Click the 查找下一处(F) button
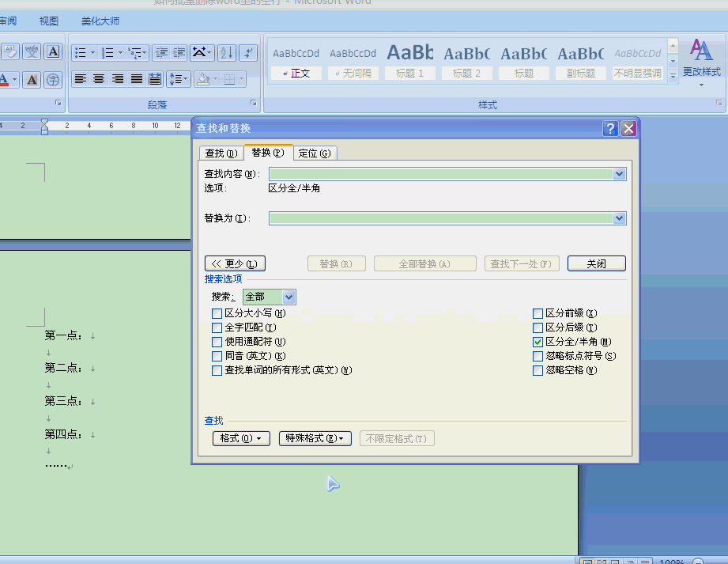The height and width of the screenshot is (564, 728). click(x=522, y=264)
